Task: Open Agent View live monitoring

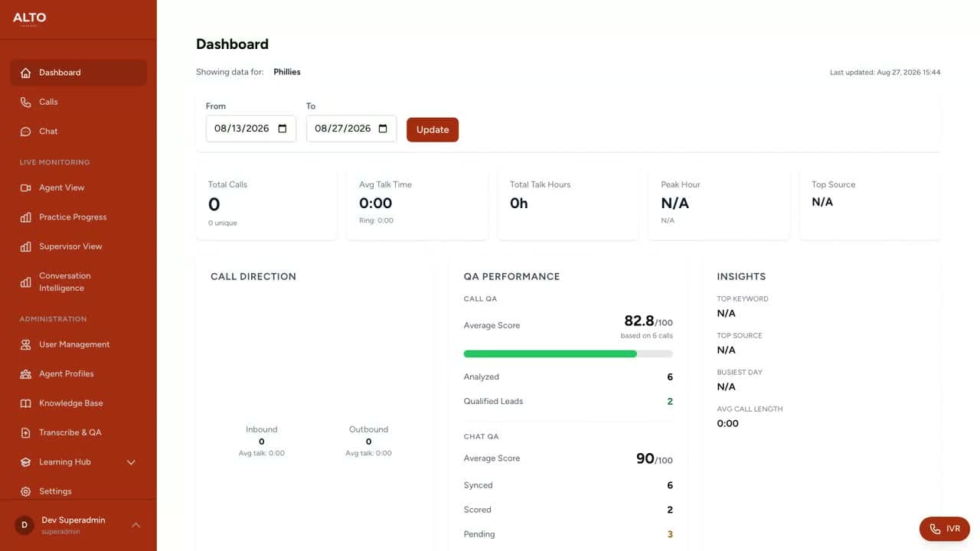Action: 78,187
